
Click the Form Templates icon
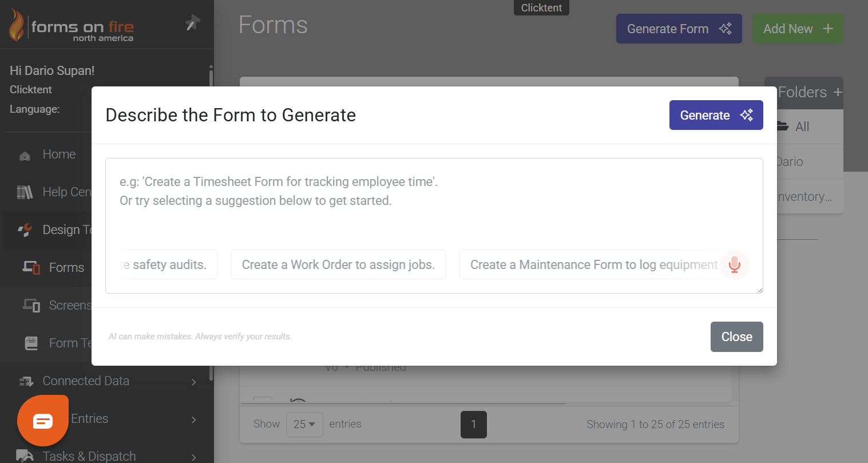tap(31, 343)
